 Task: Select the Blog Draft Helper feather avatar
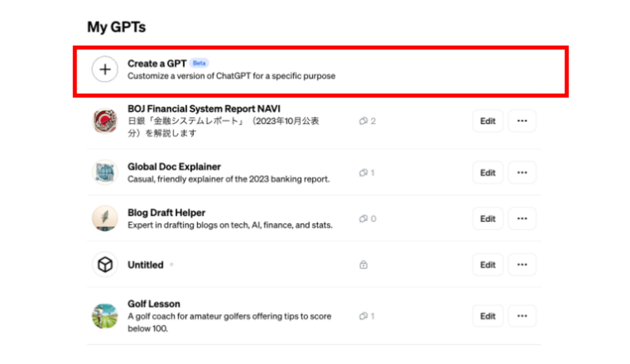(x=104, y=218)
